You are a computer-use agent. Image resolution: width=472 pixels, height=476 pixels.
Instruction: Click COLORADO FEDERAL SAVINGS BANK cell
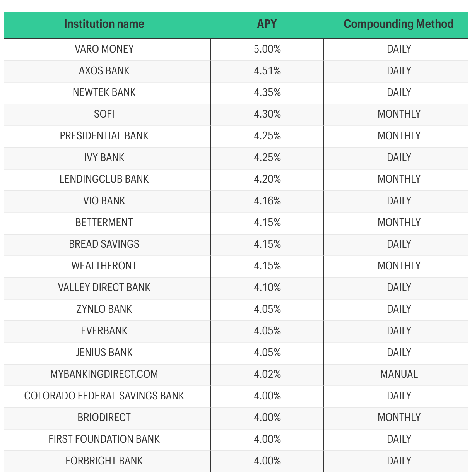click(x=104, y=396)
